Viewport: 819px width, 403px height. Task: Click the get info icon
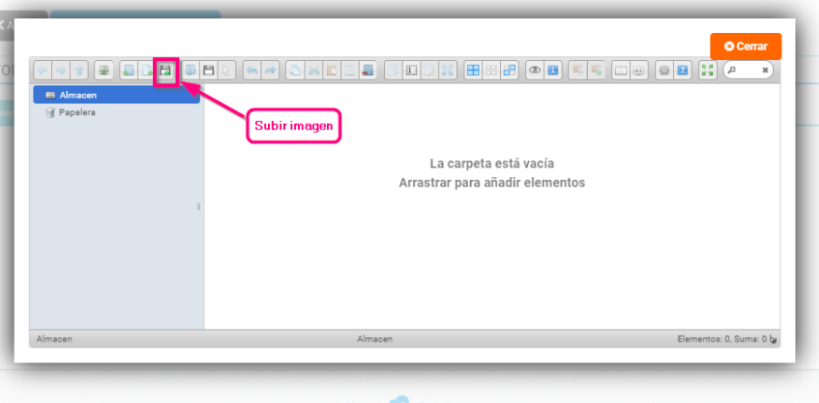(553, 70)
